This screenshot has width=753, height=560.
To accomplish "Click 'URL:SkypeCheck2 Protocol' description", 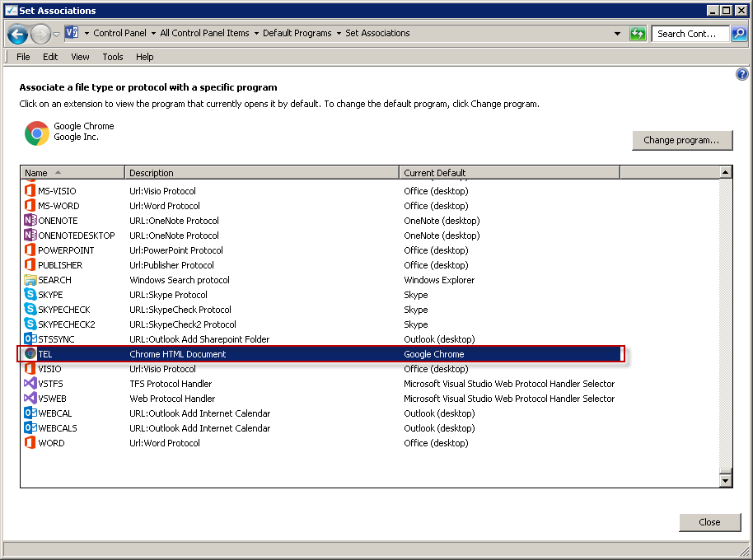I will (183, 324).
